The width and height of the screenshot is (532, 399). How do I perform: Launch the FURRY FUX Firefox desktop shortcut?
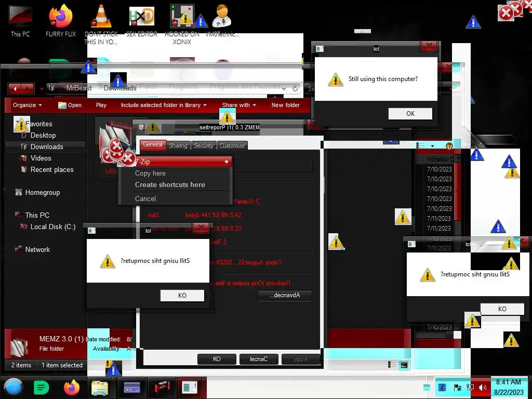pyautogui.click(x=61, y=20)
